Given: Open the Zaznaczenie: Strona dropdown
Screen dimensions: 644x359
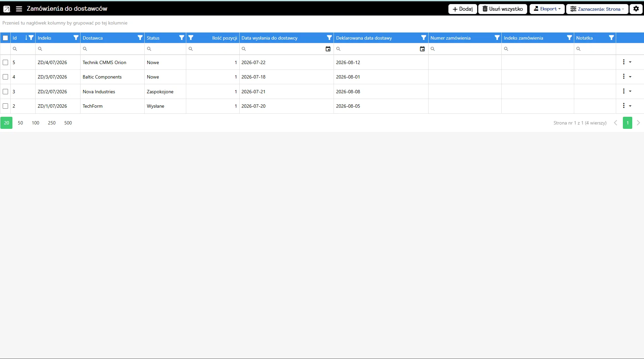Looking at the screenshot, I should [x=597, y=9].
